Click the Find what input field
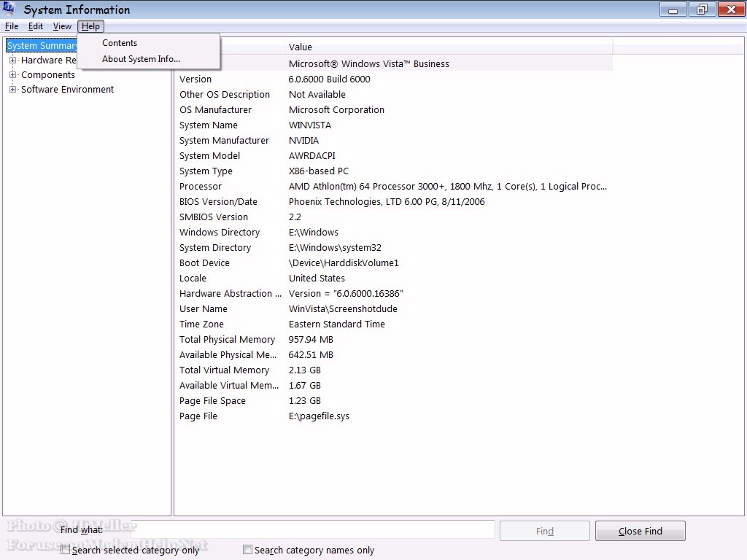 (x=313, y=530)
